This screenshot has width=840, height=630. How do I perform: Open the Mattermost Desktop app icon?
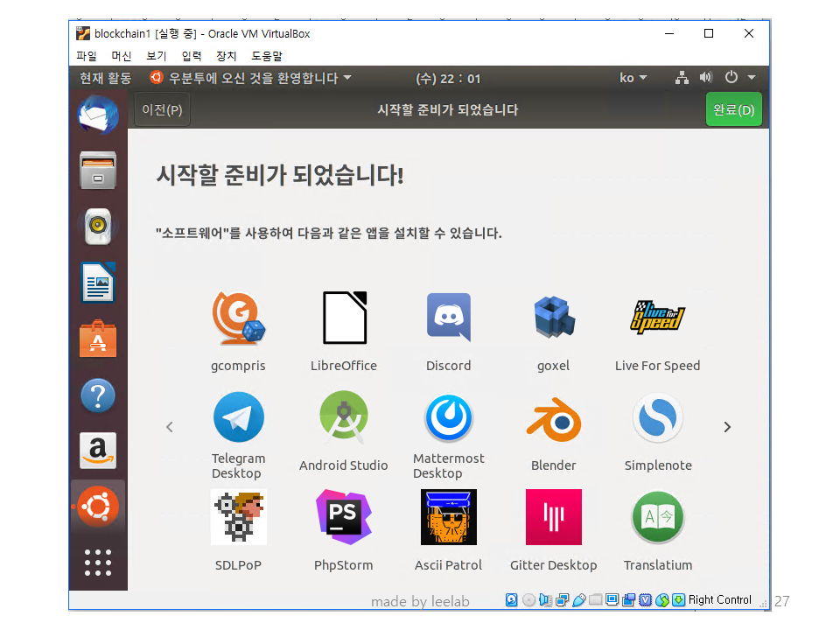(448, 418)
